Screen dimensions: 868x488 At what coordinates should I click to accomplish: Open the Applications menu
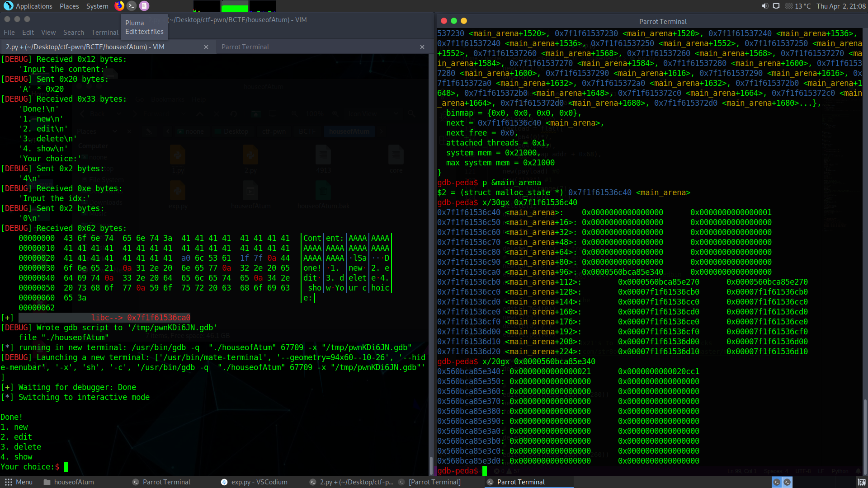point(34,6)
